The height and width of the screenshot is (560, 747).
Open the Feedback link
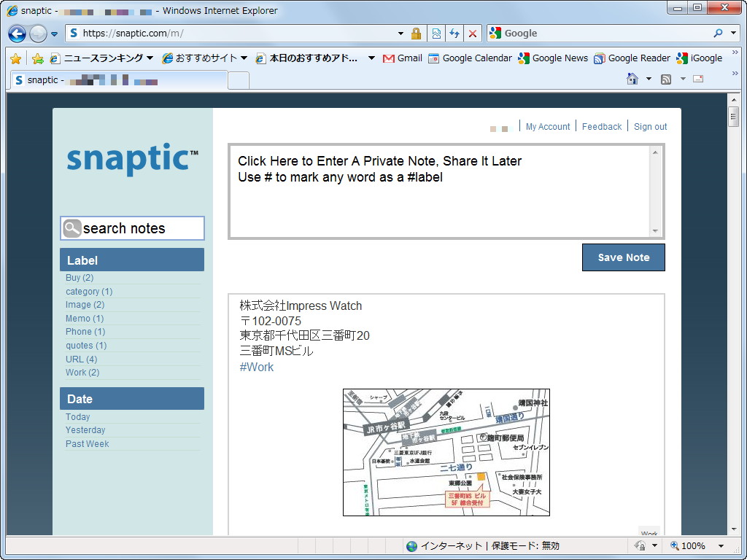[x=602, y=127]
